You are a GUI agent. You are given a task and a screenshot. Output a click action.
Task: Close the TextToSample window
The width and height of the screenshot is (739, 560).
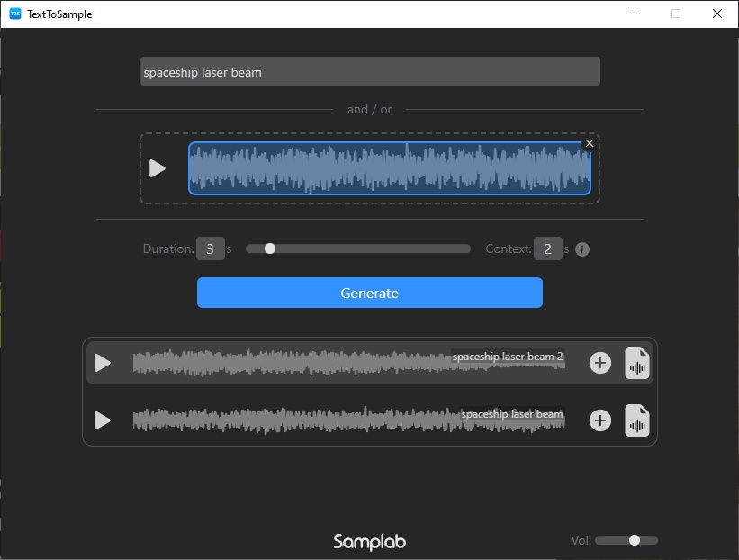(x=716, y=14)
